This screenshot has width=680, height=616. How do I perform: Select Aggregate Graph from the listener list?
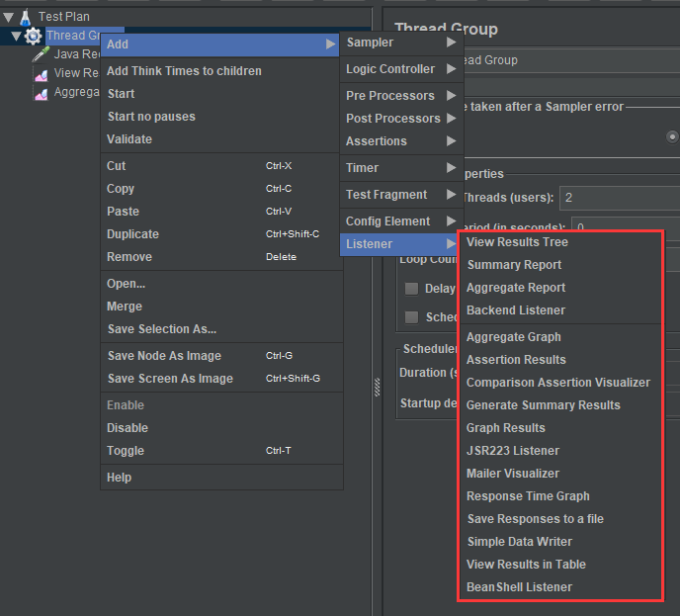pos(513,337)
